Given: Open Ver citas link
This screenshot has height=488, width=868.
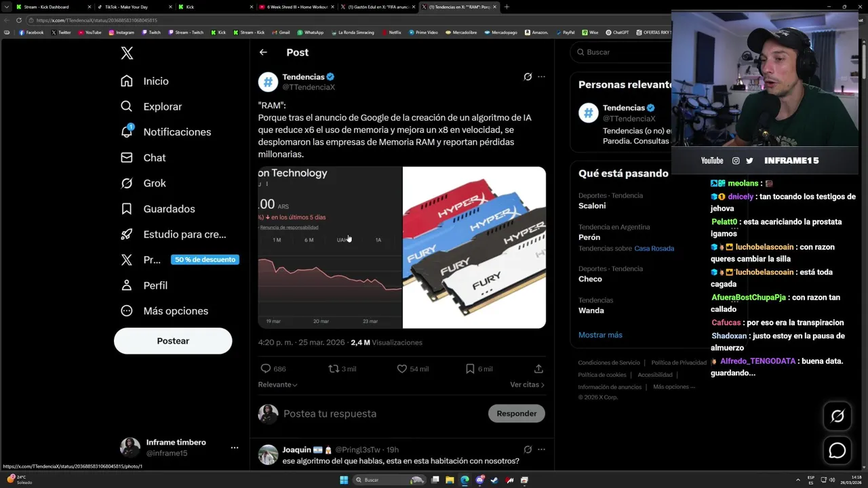Looking at the screenshot, I should tap(527, 384).
